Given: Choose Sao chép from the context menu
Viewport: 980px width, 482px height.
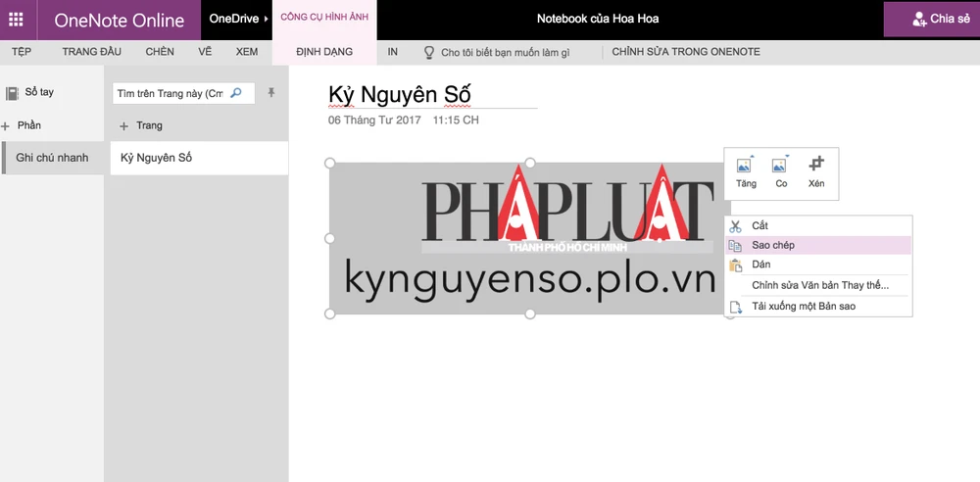Looking at the screenshot, I should pyautogui.click(x=772, y=245).
